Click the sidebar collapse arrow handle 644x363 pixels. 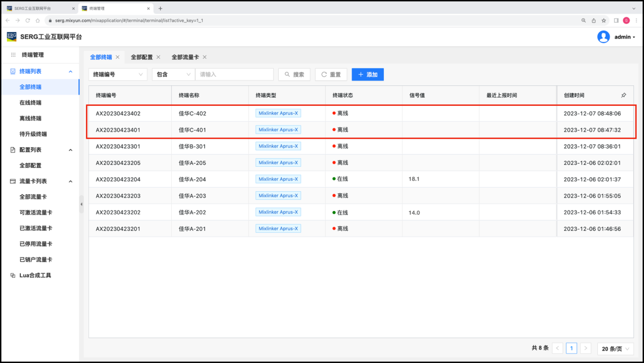pyautogui.click(x=81, y=204)
